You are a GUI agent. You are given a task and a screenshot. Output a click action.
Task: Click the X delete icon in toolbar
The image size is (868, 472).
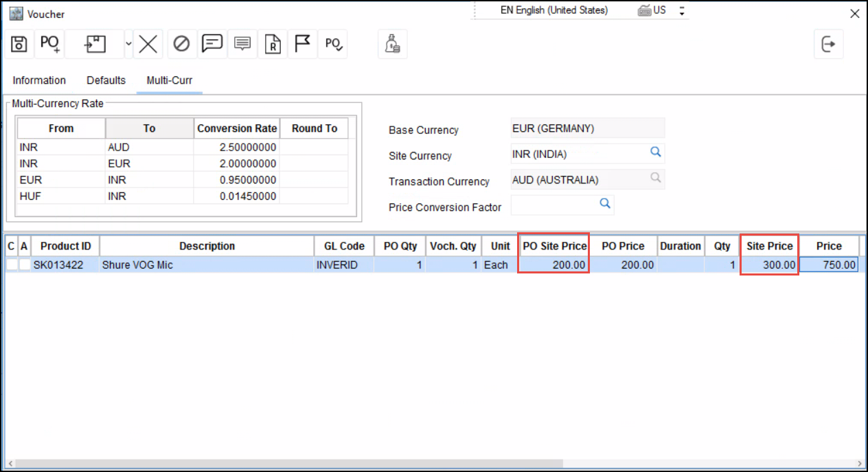148,45
